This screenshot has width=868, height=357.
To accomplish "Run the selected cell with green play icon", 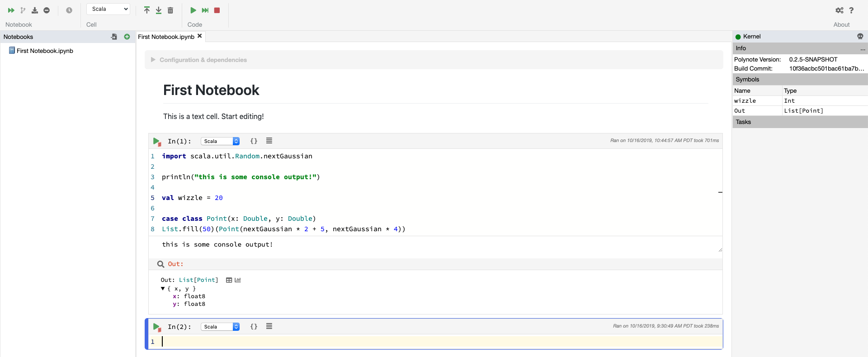I will pyautogui.click(x=193, y=10).
